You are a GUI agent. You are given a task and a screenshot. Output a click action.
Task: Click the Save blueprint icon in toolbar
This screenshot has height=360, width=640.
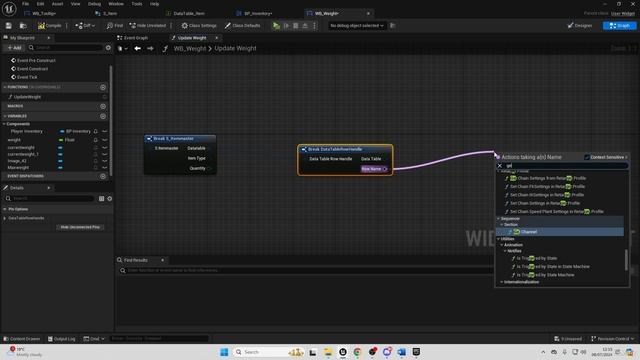tap(9, 26)
